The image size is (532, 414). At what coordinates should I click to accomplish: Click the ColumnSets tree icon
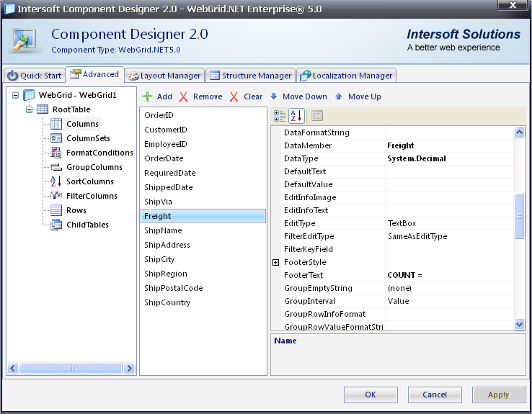coord(56,138)
